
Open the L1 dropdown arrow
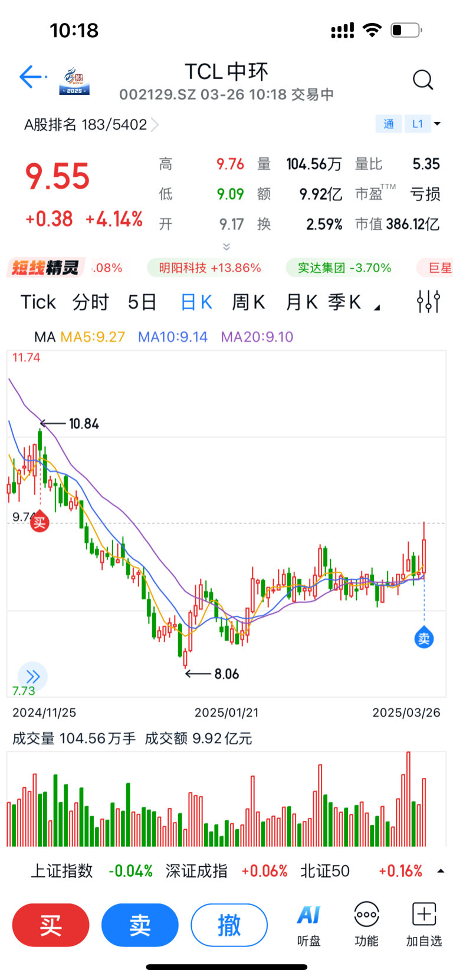pos(437,124)
